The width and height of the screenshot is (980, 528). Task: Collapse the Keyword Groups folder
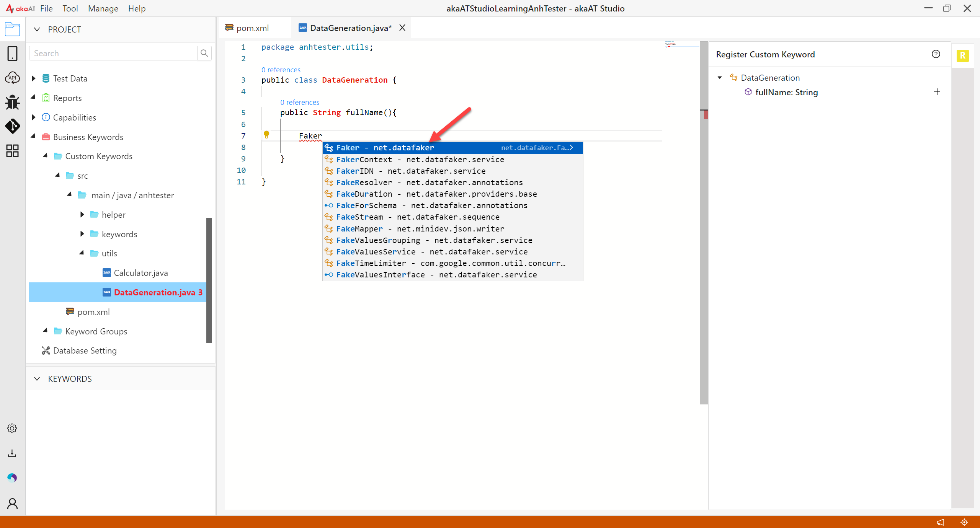point(46,330)
